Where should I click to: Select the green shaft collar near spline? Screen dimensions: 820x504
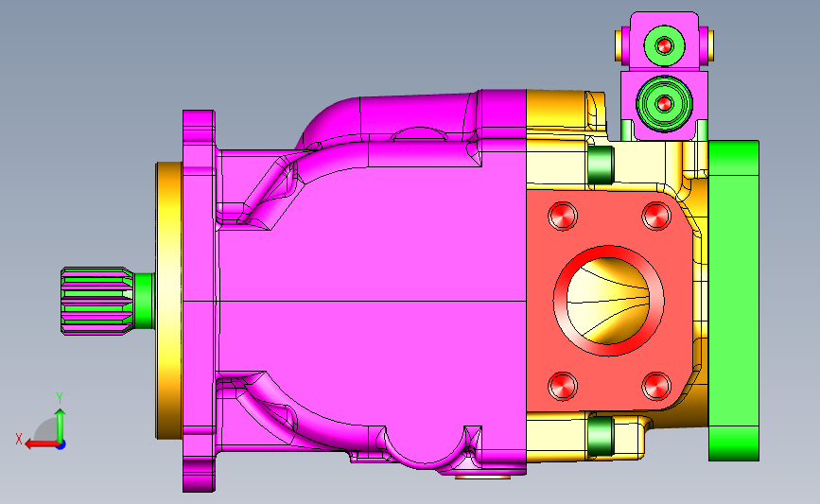point(144,301)
